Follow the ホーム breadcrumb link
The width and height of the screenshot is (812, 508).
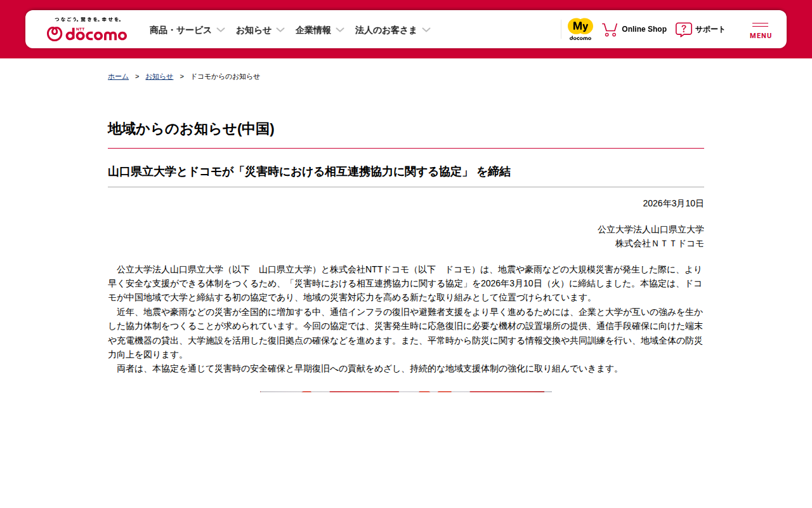[x=118, y=76]
